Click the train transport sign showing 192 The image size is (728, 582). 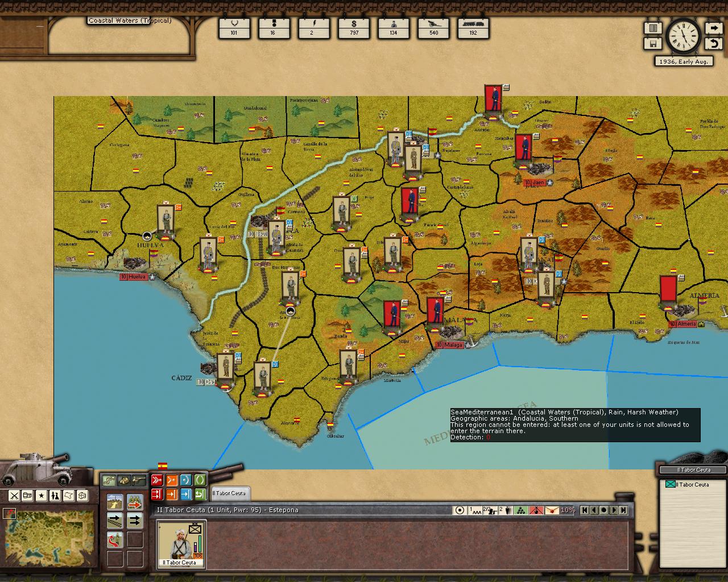pyautogui.click(x=473, y=27)
